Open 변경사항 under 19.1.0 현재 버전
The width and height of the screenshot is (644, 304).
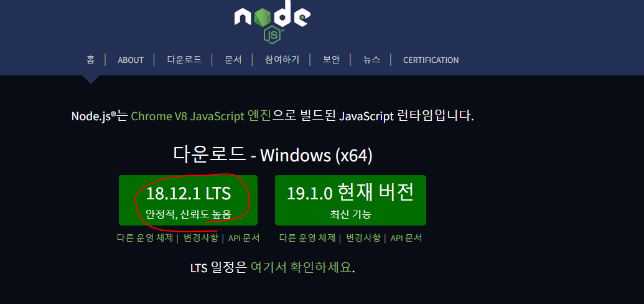tap(363, 238)
